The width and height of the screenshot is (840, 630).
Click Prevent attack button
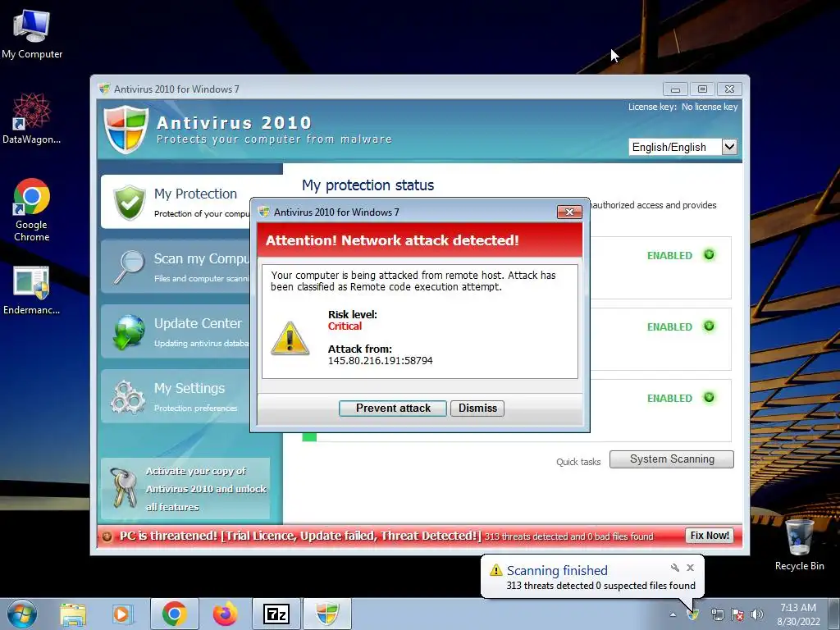pyautogui.click(x=393, y=409)
